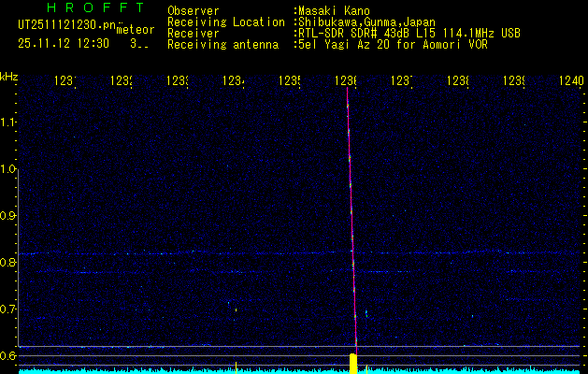Click the 0.9 kHz axis tick label
588x374 pixels.
click(8, 216)
